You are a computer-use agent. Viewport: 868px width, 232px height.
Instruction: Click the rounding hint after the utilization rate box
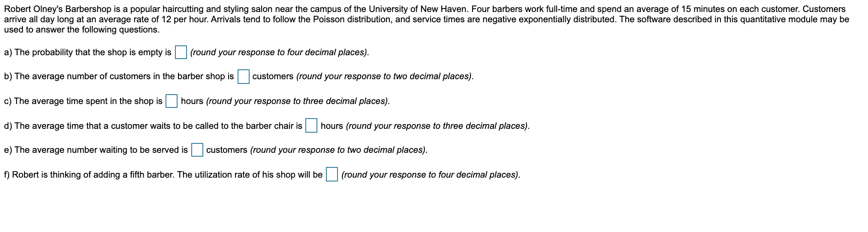click(431, 175)
